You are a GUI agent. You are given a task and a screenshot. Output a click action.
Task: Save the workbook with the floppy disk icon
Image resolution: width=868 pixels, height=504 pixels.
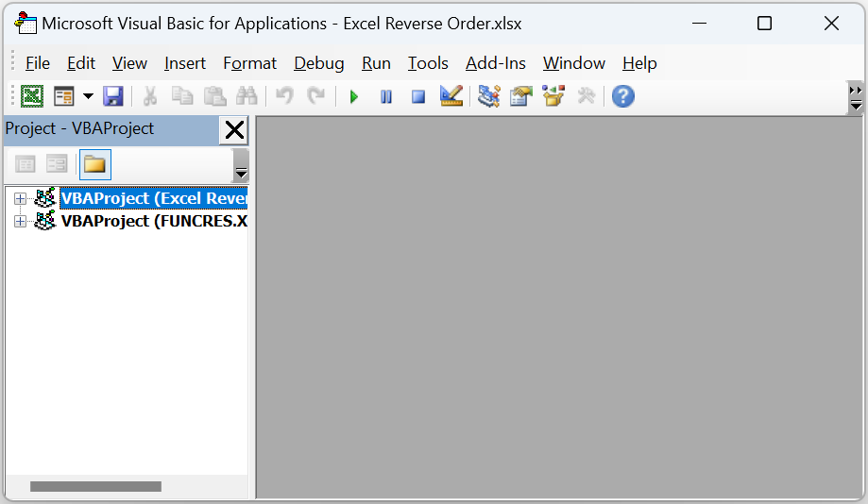point(113,96)
